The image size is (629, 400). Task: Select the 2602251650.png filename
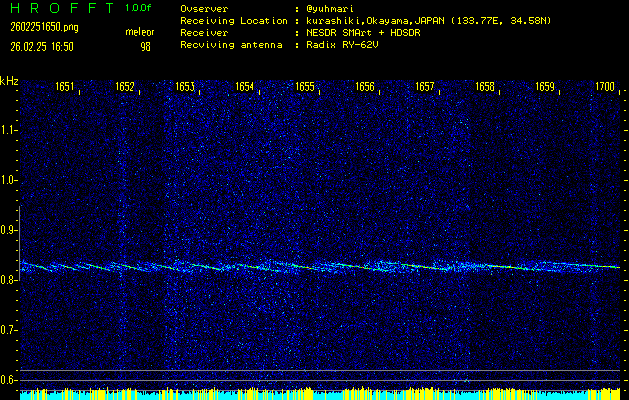41,27
